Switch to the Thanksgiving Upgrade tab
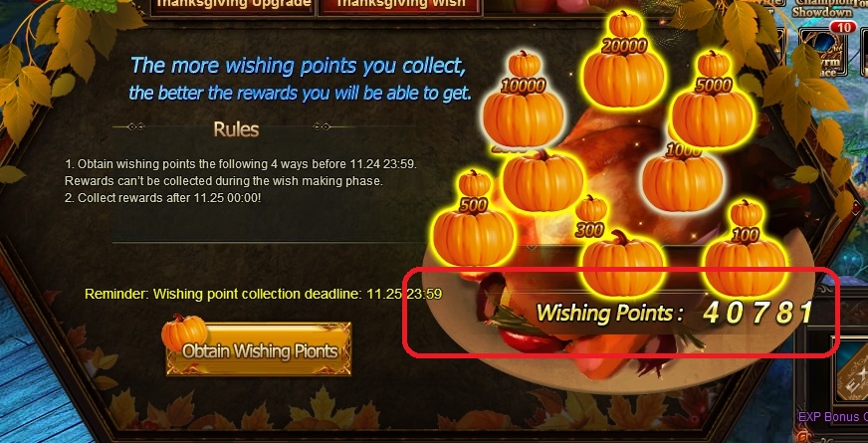Screen dimensions: 868x443 [232, 6]
